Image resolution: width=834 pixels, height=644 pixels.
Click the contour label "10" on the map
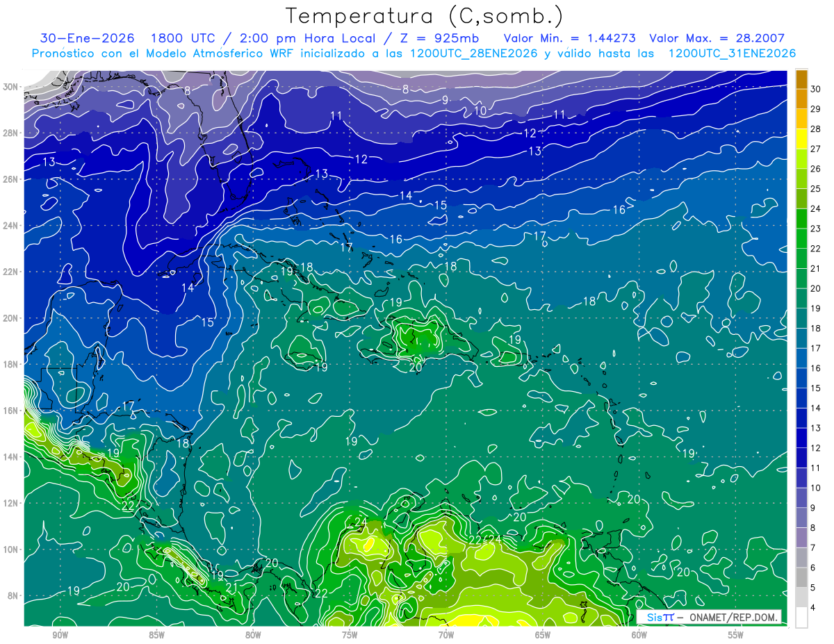point(480,110)
